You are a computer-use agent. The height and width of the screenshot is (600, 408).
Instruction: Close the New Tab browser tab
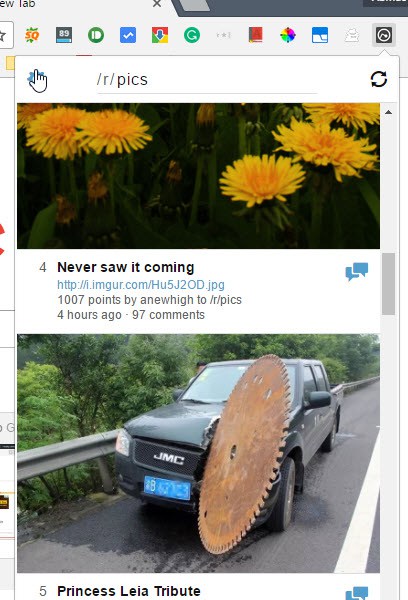pos(157,4)
